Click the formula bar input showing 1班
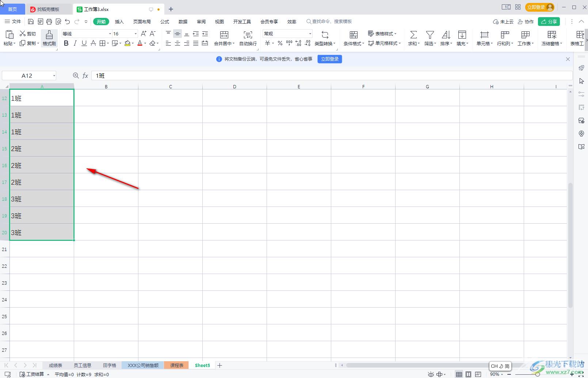 point(332,76)
